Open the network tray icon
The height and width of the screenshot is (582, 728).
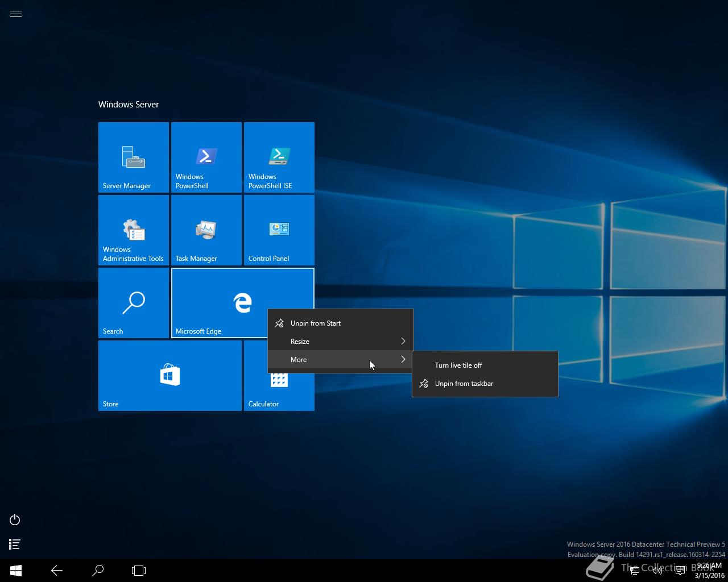point(635,571)
